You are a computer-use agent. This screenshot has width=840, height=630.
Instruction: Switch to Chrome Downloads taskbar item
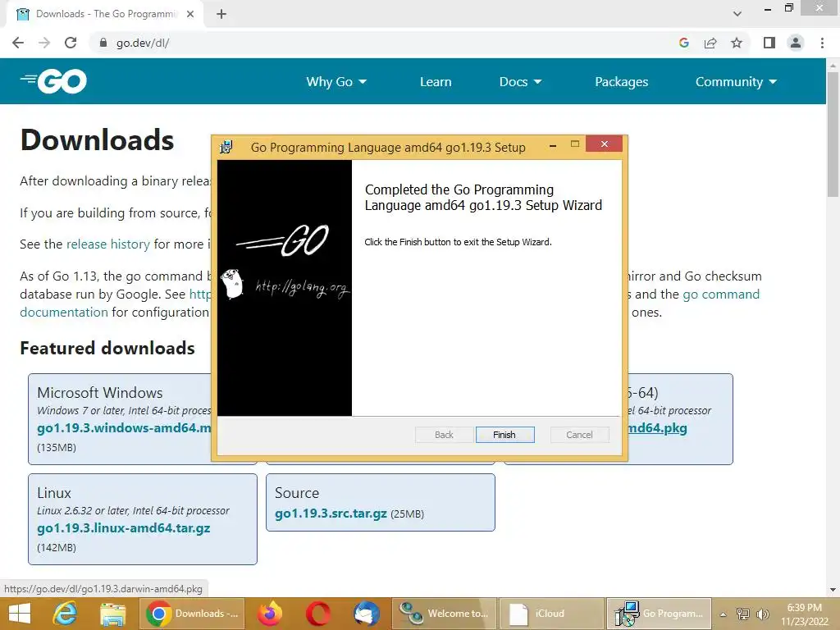[x=192, y=614]
